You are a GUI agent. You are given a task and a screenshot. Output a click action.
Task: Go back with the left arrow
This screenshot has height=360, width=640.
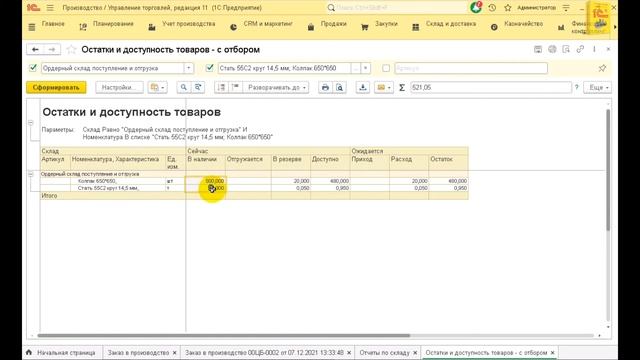coord(35,49)
